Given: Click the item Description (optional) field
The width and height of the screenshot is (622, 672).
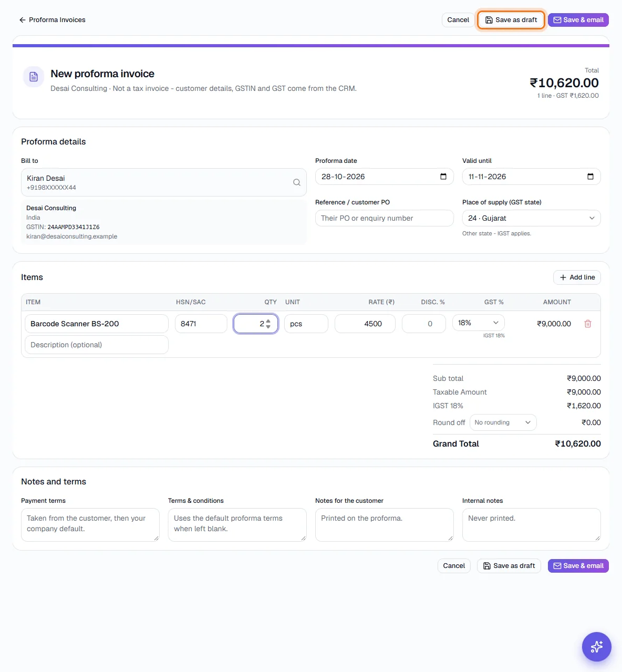Looking at the screenshot, I should 97,345.
